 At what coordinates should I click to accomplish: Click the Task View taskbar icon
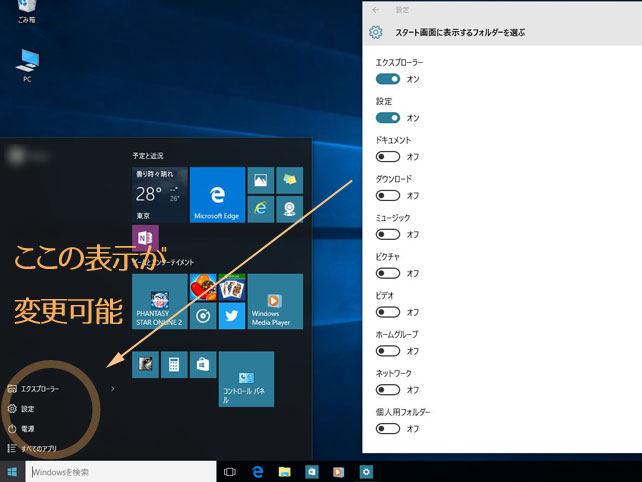point(230,471)
